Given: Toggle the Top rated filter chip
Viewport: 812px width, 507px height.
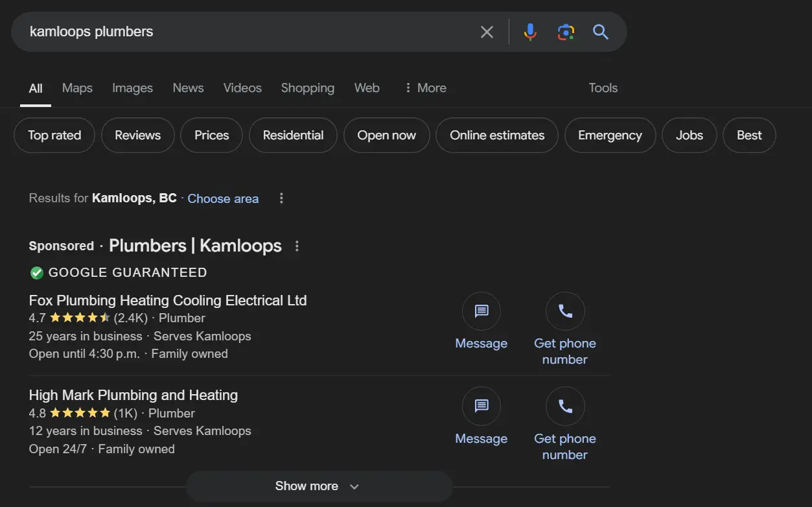Looking at the screenshot, I should pos(54,136).
